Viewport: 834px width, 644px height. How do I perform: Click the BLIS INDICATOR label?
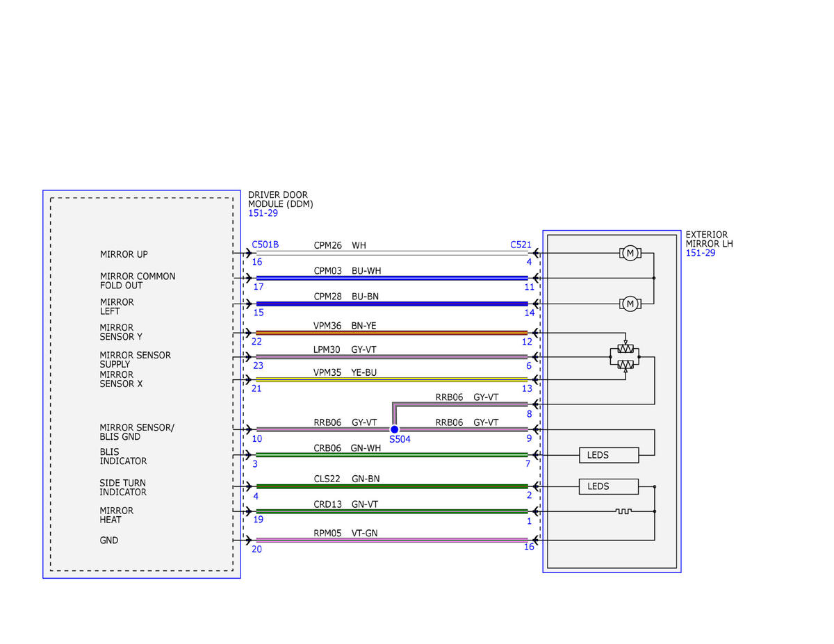pyautogui.click(x=123, y=456)
